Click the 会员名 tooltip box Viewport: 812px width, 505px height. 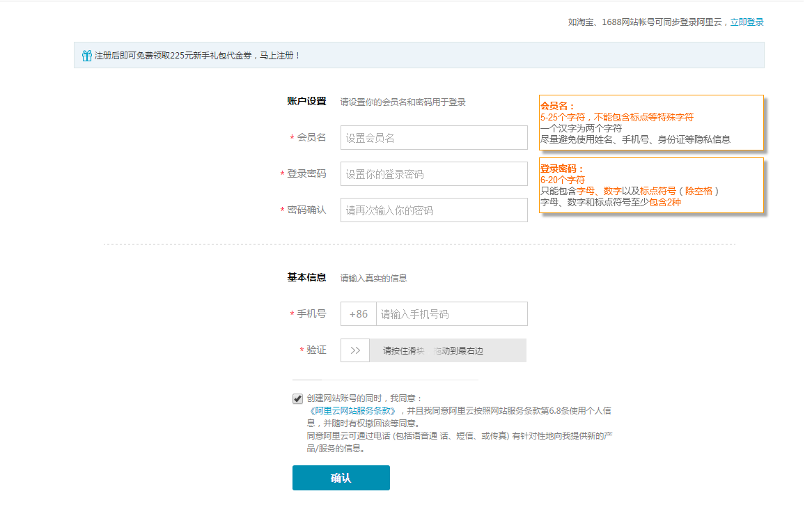point(651,123)
